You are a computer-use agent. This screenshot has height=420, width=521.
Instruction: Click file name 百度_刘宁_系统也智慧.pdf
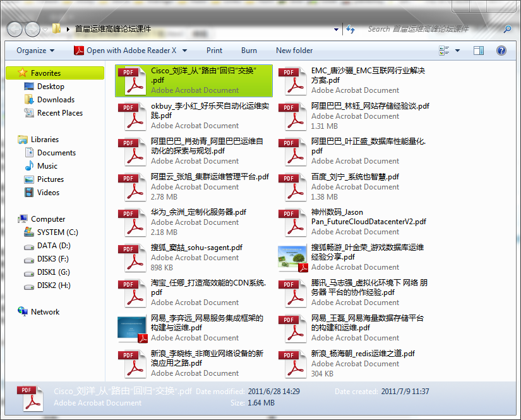[x=355, y=177]
